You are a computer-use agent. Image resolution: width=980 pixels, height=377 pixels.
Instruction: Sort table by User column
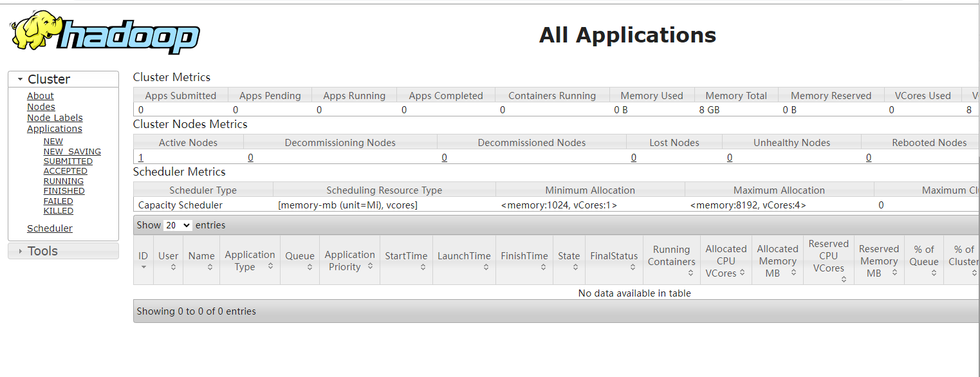pyautogui.click(x=168, y=260)
